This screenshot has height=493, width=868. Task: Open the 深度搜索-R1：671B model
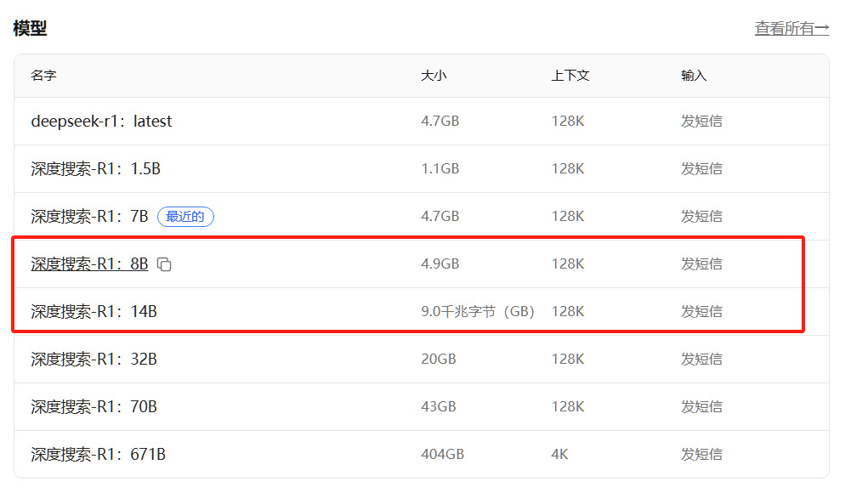coord(98,455)
